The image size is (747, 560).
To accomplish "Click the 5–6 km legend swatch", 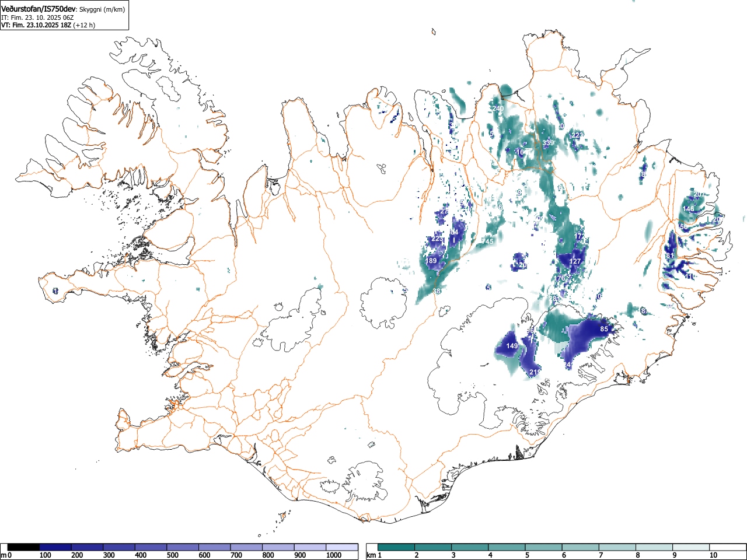I will (544, 547).
